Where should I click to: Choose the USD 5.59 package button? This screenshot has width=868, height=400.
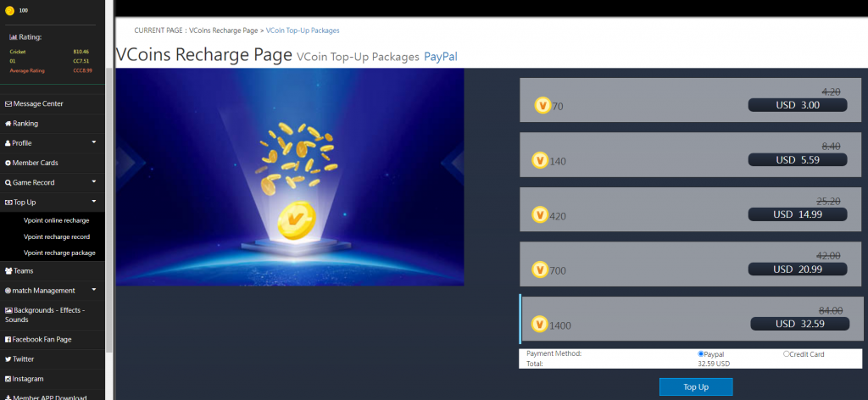click(797, 160)
